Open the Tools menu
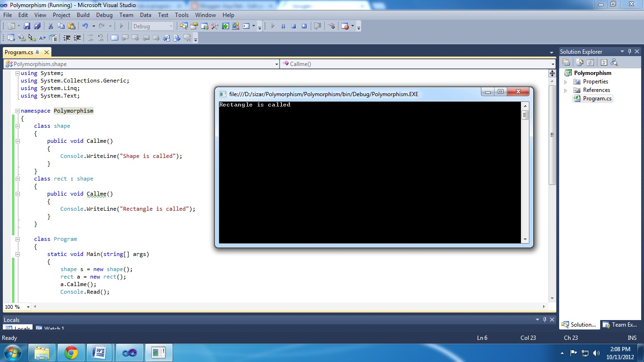Screen dimensions: 644x362 [x=182, y=15]
